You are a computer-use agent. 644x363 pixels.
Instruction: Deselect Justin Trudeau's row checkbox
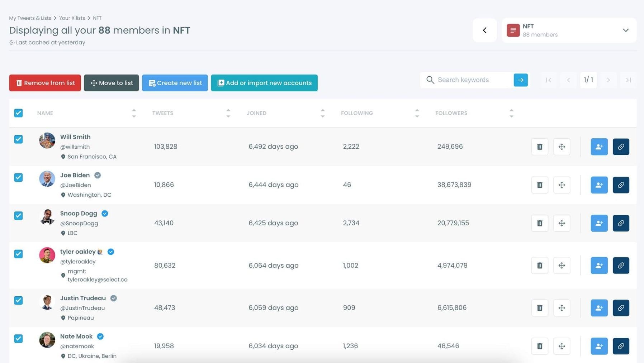18,300
